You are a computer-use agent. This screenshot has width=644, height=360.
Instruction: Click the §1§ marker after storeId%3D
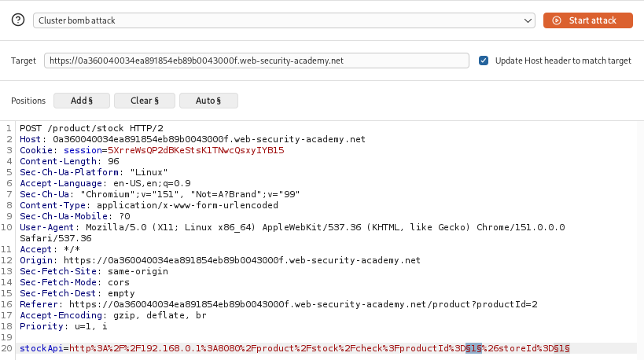coord(562,348)
